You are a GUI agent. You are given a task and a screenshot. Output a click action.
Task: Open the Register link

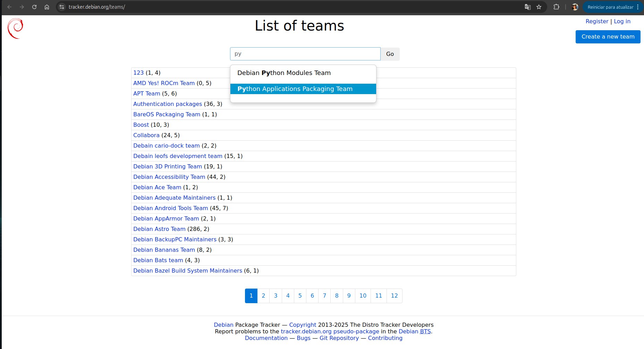point(597,21)
